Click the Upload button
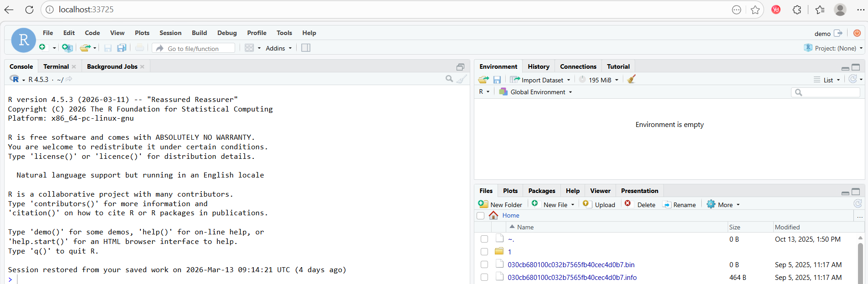 599,204
